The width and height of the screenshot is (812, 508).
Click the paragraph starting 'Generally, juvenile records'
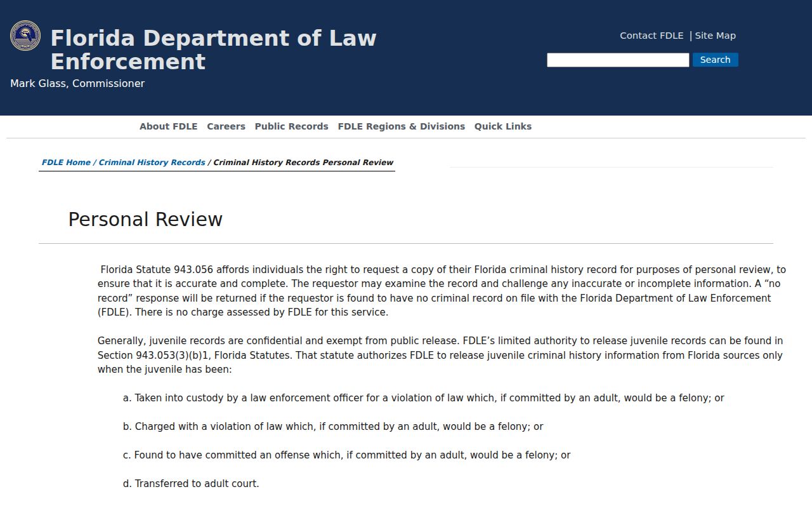(x=440, y=356)
